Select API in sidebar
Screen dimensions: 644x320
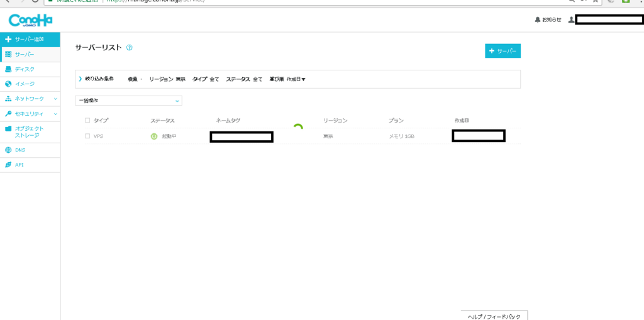[x=30, y=165]
